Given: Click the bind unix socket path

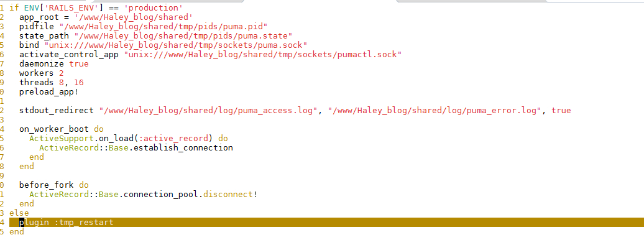Looking at the screenshot, I should (x=176, y=45).
